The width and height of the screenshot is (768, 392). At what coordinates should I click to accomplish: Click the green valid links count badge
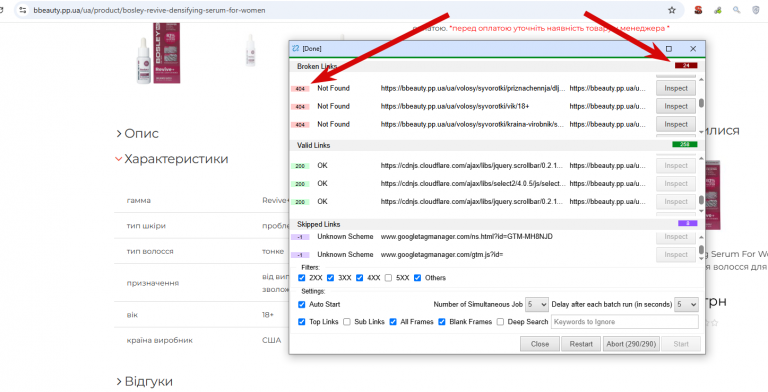point(685,145)
